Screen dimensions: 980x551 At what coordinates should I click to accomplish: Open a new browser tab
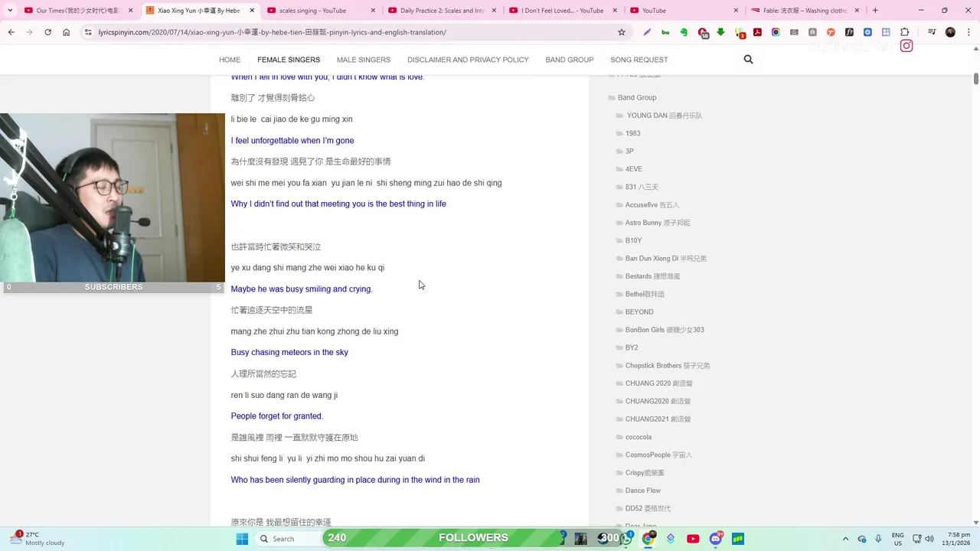(875, 11)
